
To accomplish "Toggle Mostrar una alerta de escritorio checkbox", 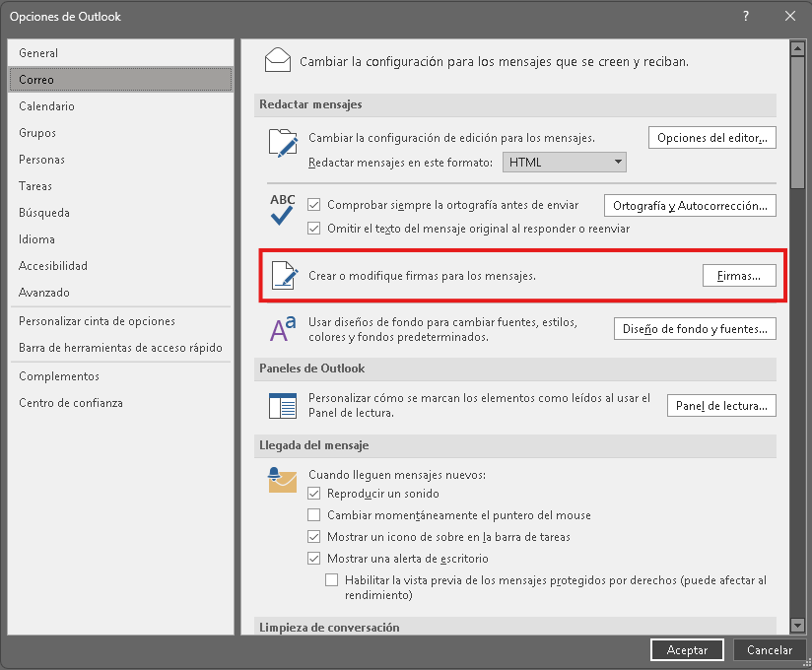I will 313,559.
